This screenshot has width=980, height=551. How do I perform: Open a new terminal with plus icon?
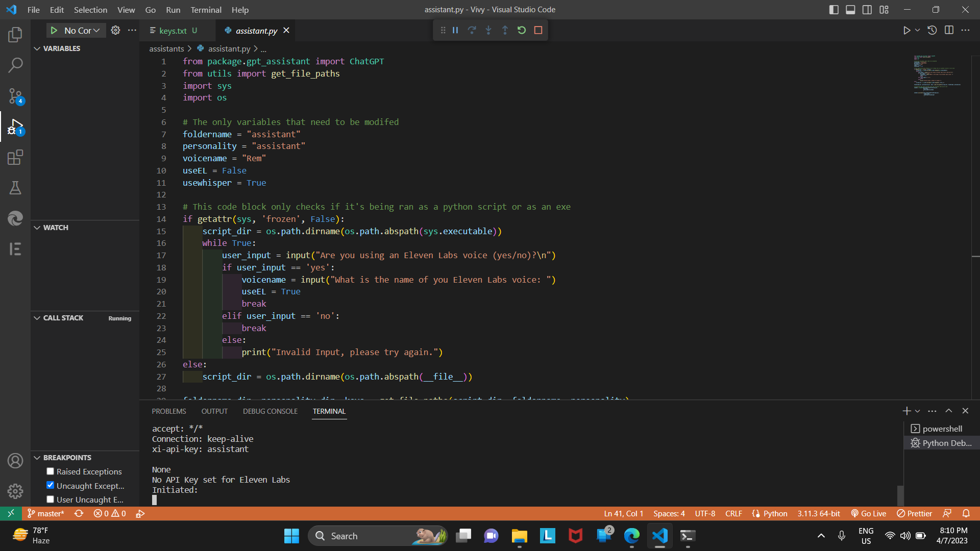[906, 411]
